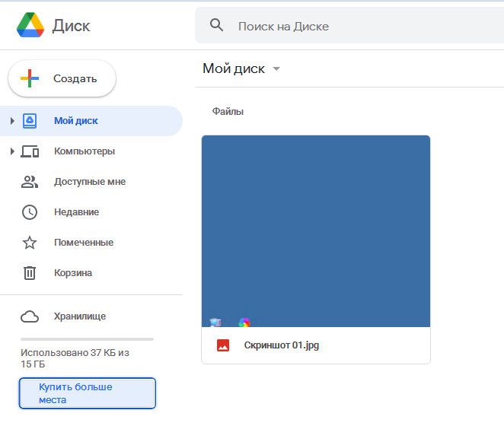Click the Помеченные star icon
This screenshot has width=504, height=445.
tap(30, 243)
